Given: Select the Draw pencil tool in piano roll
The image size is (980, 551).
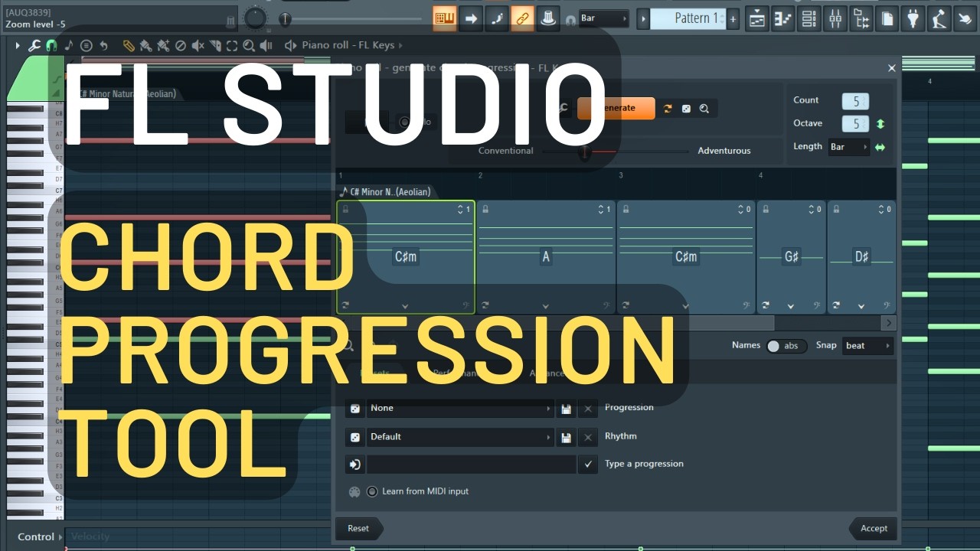Looking at the screenshot, I should point(129,46).
